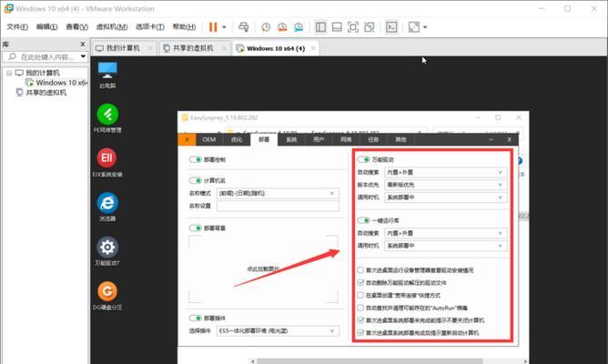The width and height of the screenshot is (608, 364).
Task: Click the orange home tab in EasySysprep
Action: pos(187,139)
